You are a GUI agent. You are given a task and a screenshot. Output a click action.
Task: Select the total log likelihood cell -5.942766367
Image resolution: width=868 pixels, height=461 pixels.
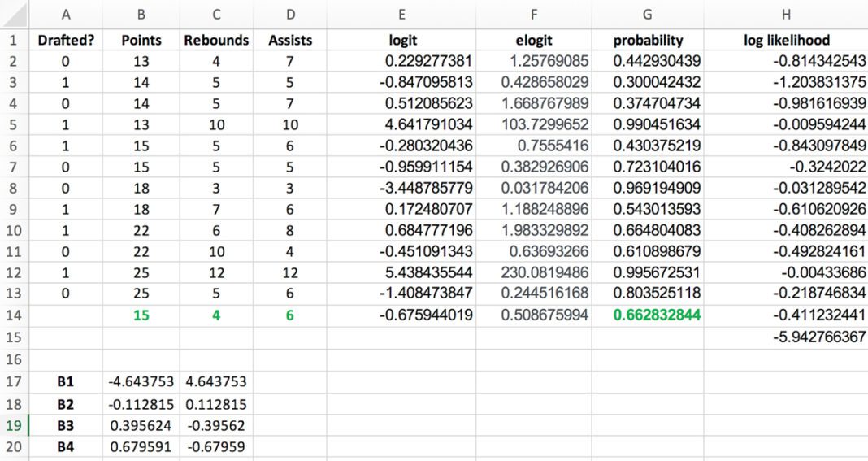pyautogui.click(x=786, y=337)
